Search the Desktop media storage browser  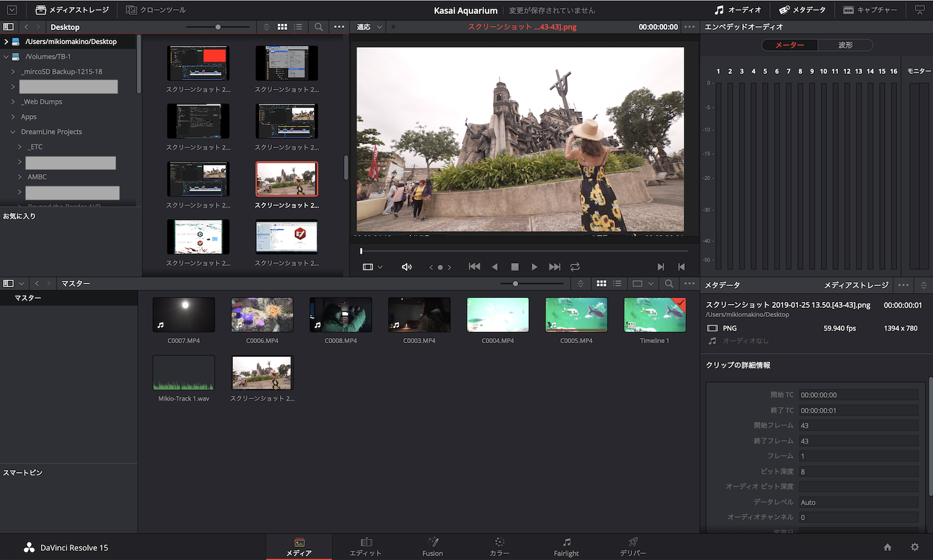pyautogui.click(x=318, y=27)
